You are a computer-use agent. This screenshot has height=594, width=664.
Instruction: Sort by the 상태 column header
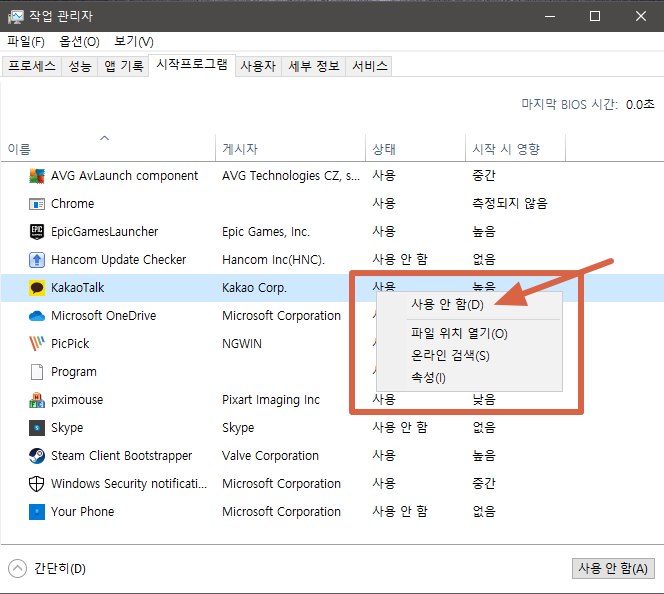415,148
